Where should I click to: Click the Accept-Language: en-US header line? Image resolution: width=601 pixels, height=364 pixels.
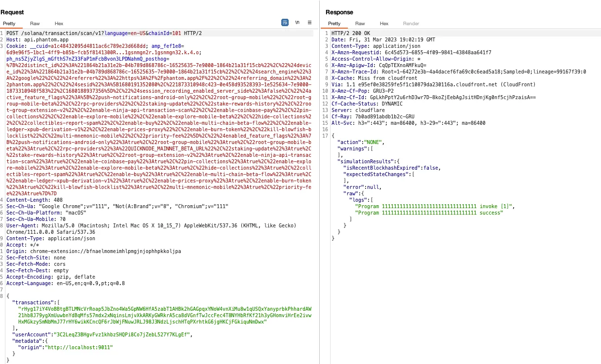click(x=66, y=283)
